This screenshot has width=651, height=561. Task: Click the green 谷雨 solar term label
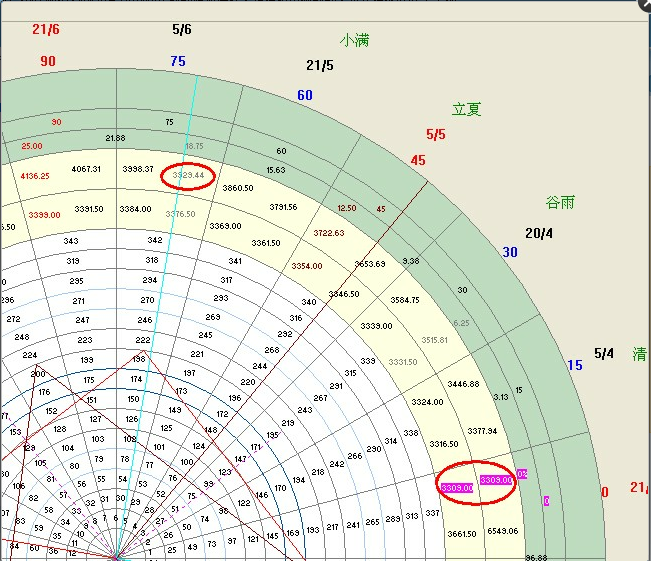[x=560, y=202]
